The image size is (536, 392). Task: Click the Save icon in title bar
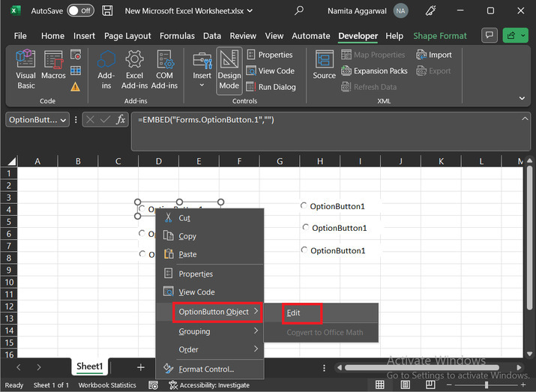(x=108, y=11)
